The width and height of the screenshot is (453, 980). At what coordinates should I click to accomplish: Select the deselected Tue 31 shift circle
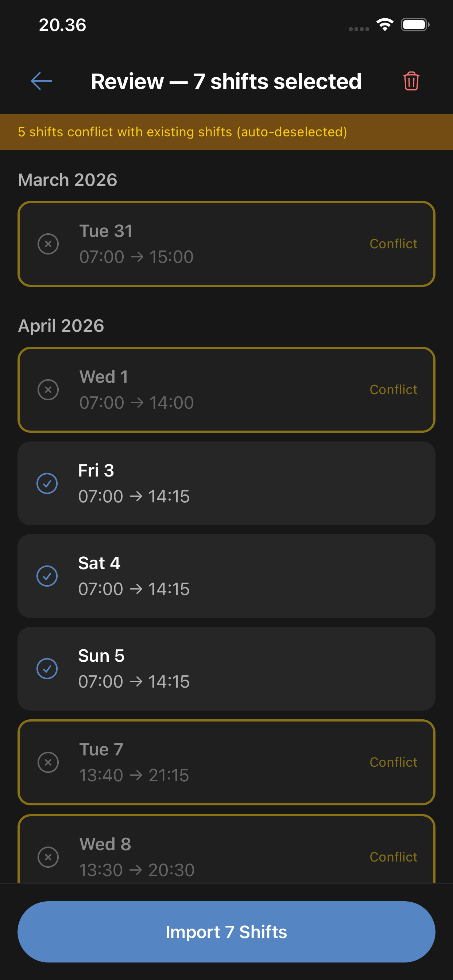coord(48,244)
